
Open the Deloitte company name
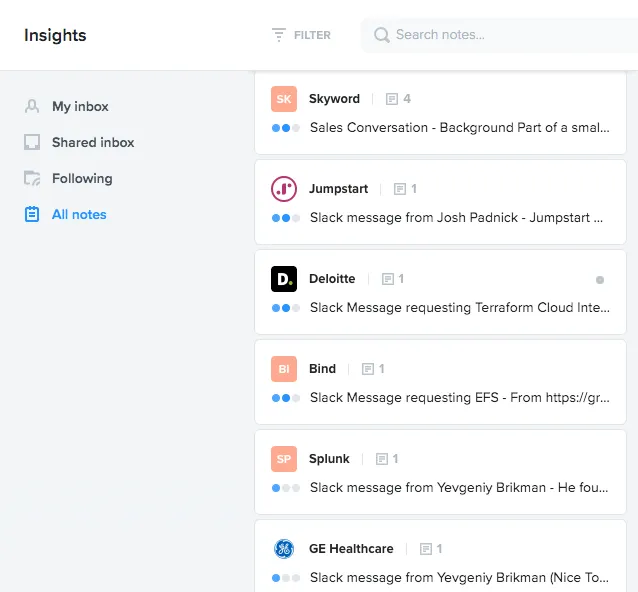click(332, 279)
